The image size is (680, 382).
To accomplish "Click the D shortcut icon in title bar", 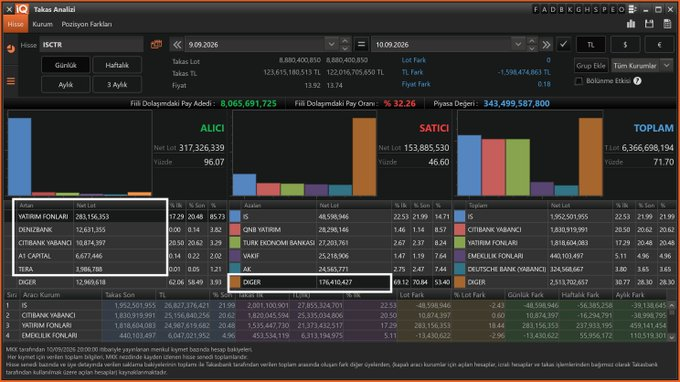I will [553, 9].
